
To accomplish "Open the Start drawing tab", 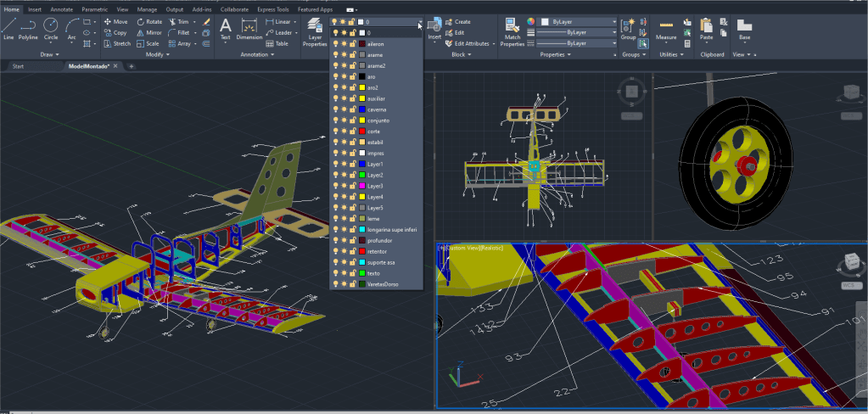I will [19, 66].
